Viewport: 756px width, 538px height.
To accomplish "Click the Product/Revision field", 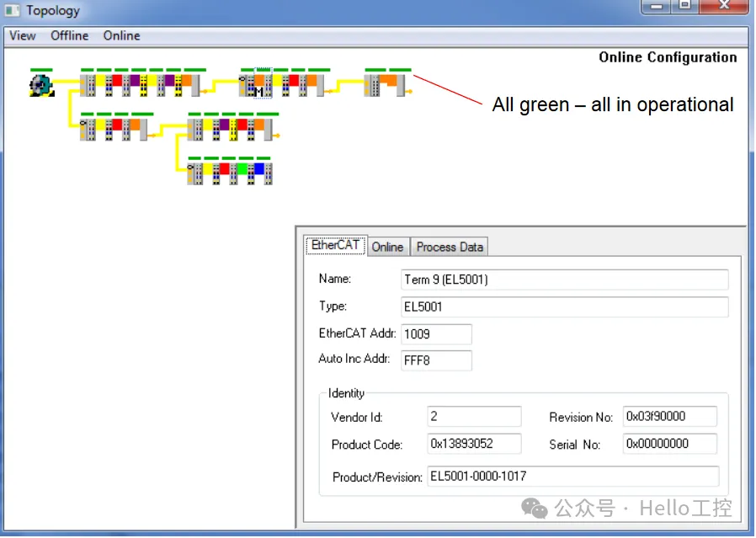I will point(572,477).
